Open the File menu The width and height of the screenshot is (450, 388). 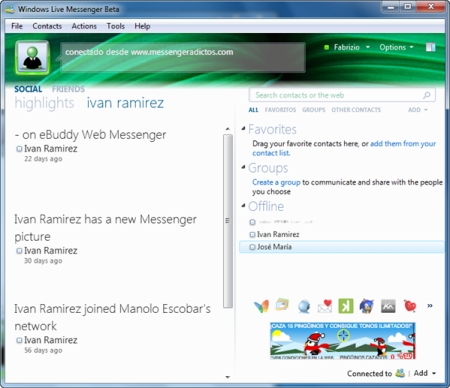point(17,26)
